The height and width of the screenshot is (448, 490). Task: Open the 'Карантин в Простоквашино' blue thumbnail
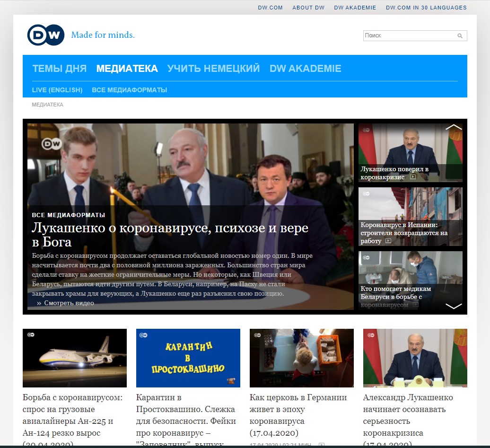tap(188, 358)
